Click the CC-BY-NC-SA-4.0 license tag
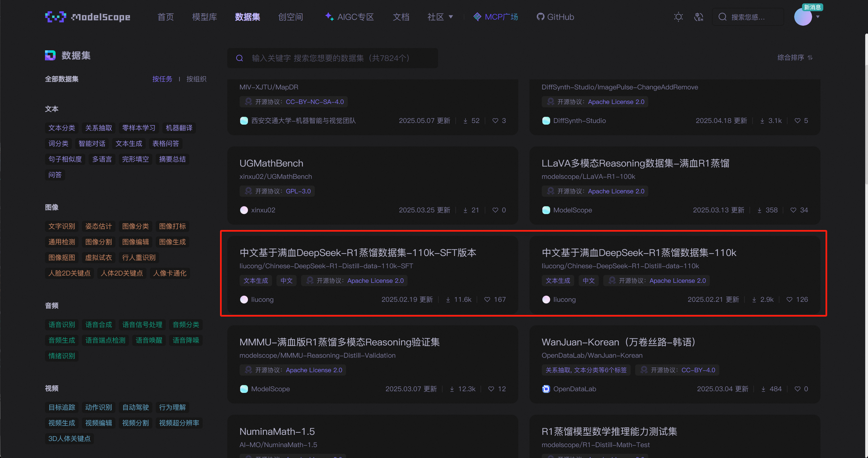 point(294,102)
